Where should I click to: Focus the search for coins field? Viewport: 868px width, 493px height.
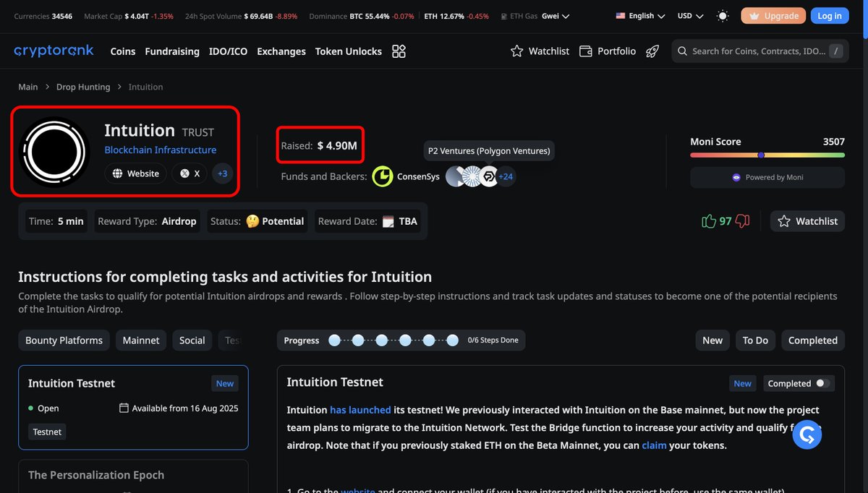click(x=760, y=51)
